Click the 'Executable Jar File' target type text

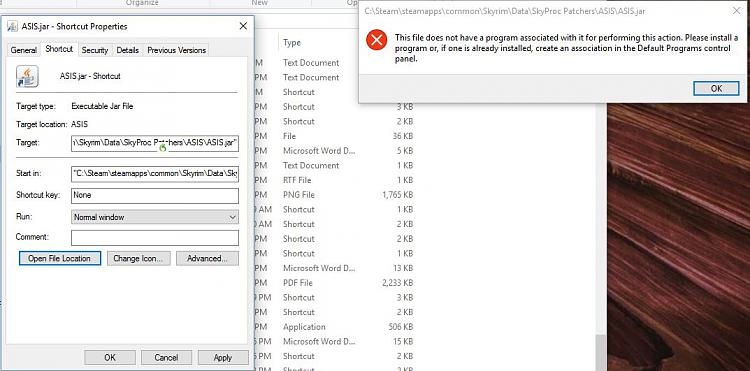point(102,106)
